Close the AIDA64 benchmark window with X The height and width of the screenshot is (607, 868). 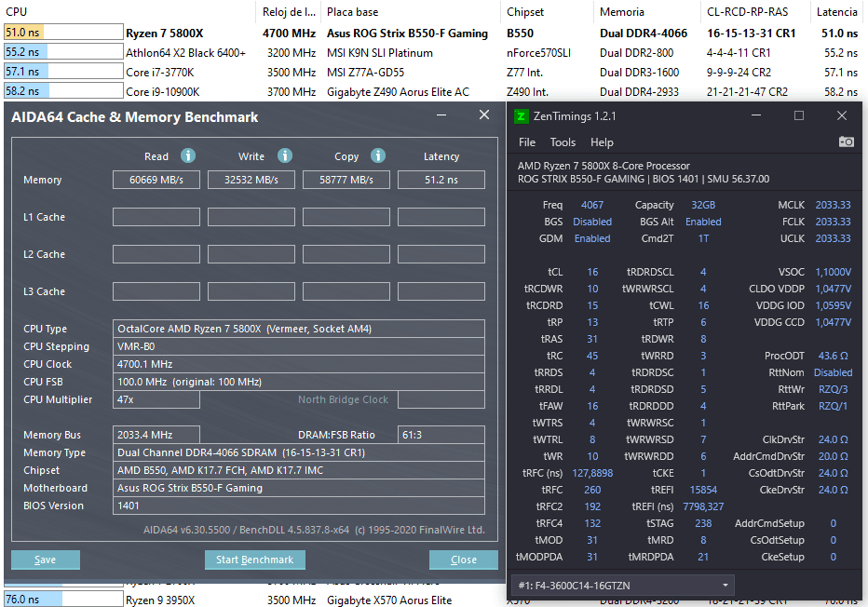click(484, 115)
